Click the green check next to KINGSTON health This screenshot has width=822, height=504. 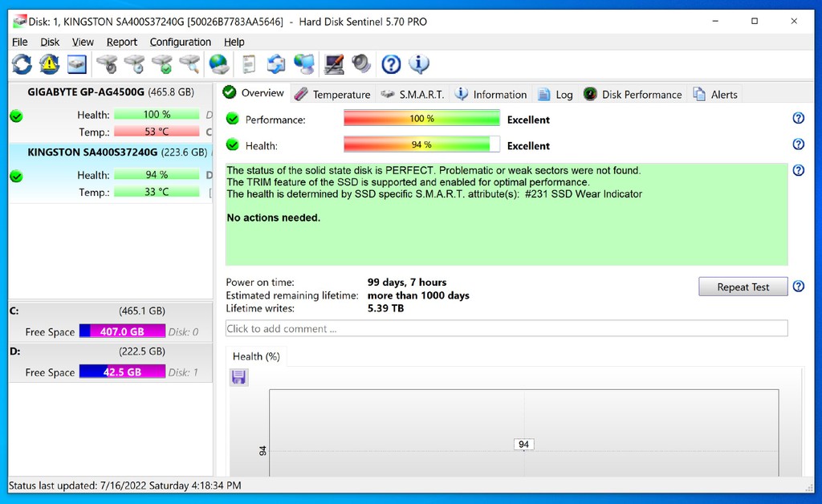click(x=16, y=176)
